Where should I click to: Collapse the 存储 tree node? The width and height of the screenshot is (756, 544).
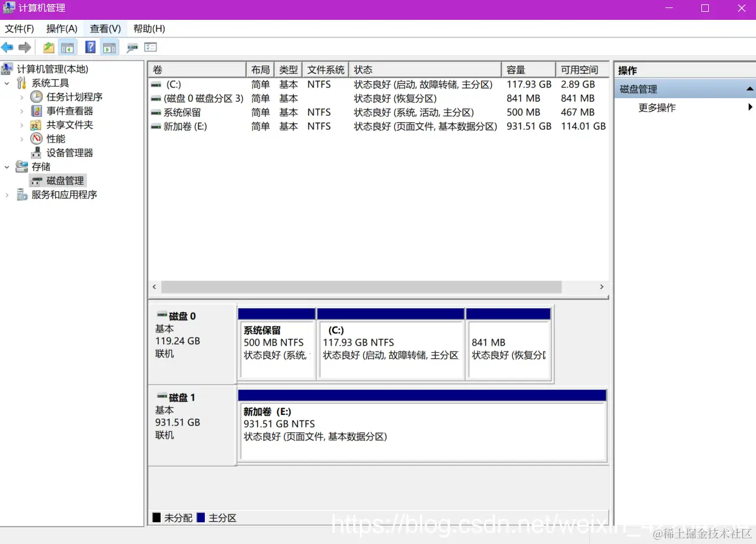pos(7,167)
